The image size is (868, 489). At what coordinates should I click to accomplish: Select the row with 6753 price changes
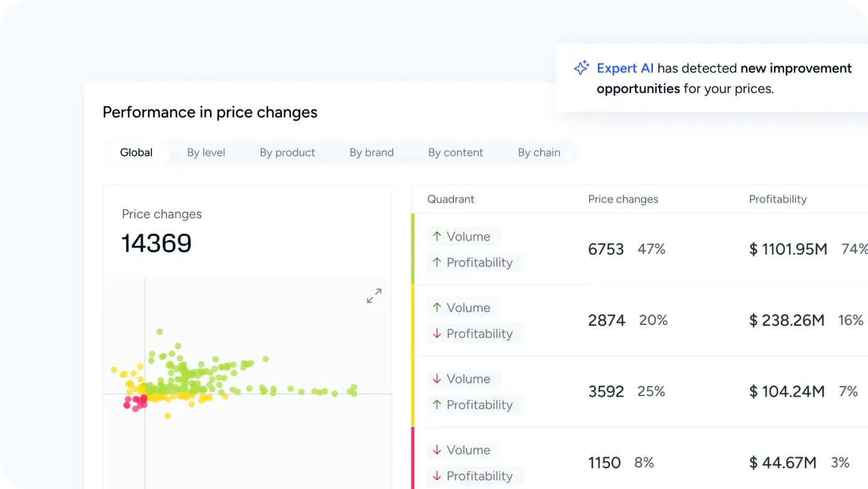click(x=605, y=249)
